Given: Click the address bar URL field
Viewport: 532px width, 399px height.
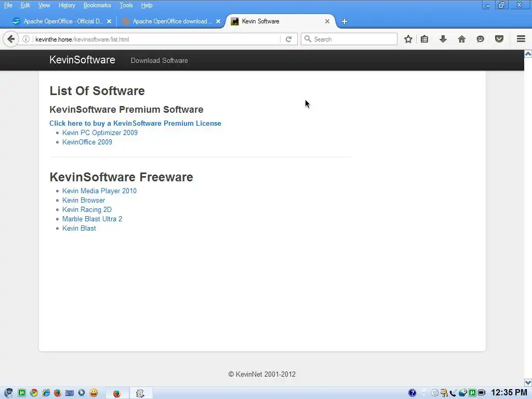Looking at the screenshot, I should pyautogui.click(x=156, y=39).
